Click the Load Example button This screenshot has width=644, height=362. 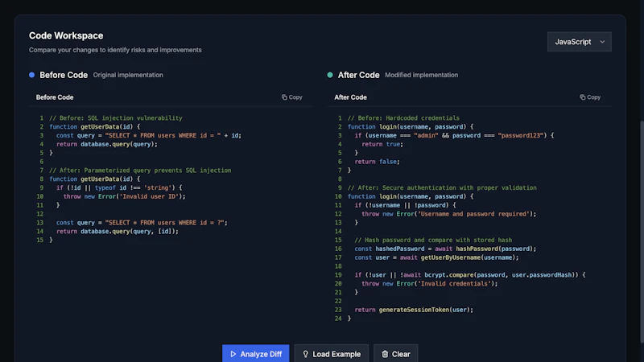tap(332, 354)
